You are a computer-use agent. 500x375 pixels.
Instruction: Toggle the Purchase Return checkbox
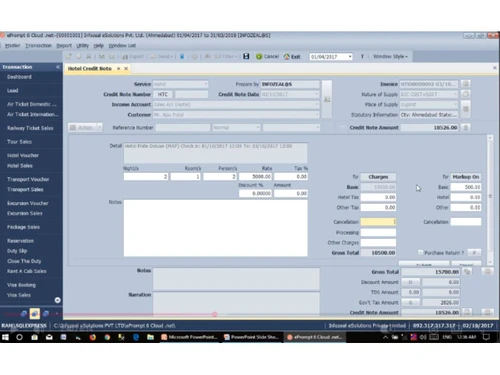click(x=420, y=253)
